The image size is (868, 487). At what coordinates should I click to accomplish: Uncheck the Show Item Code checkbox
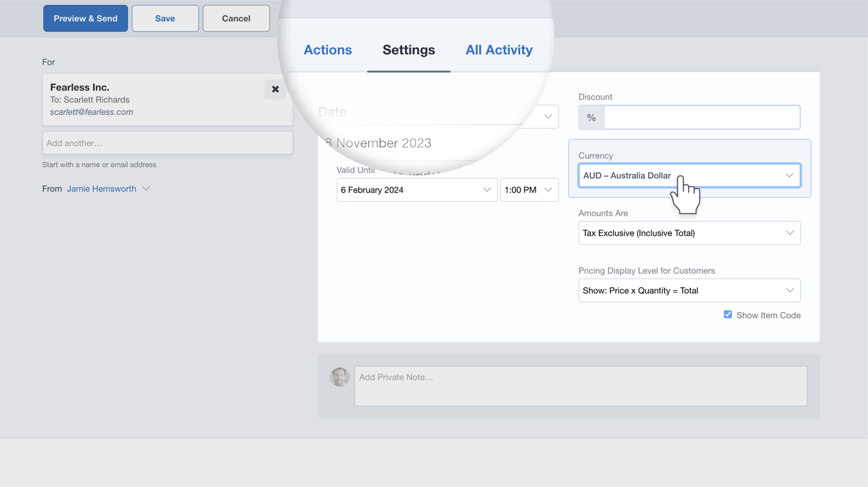click(728, 315)
